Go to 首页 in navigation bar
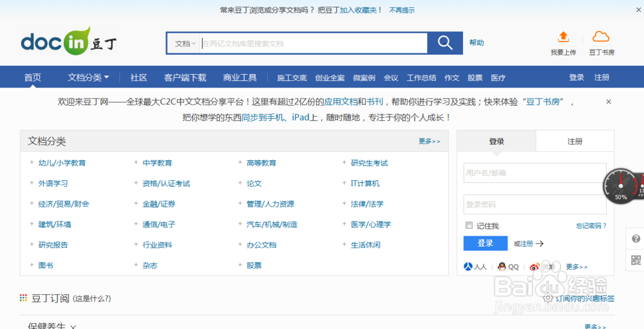The image size is (644, 329). [32, 77]
